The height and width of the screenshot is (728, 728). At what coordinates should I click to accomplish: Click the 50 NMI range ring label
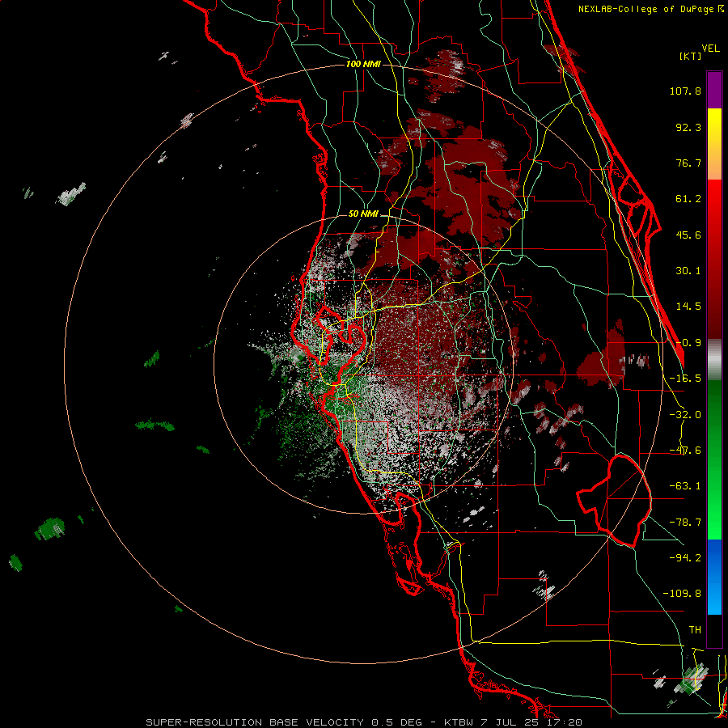coord(363,214)
